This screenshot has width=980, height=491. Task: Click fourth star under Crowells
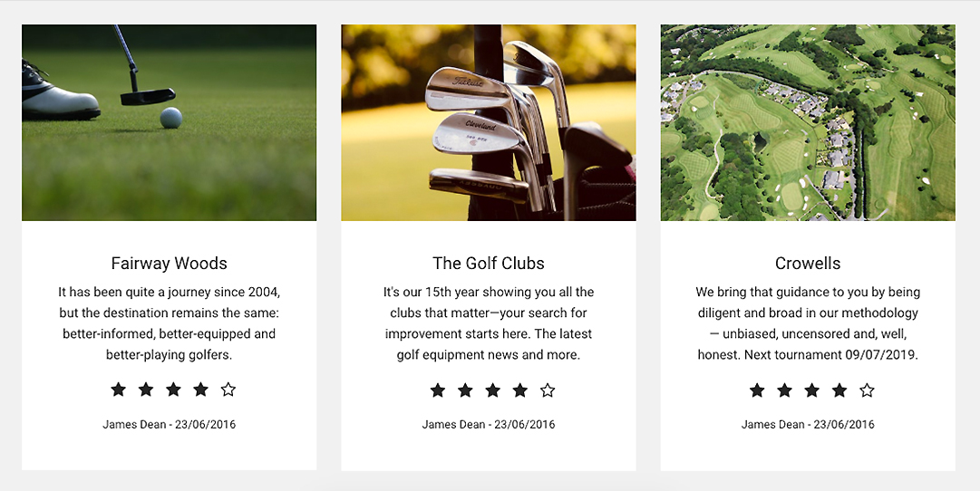[x=839, y=390]
